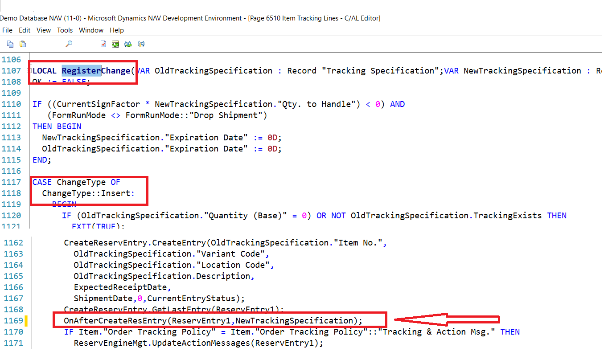Click line number 1117 in the gutter

(x=11, y=182)
